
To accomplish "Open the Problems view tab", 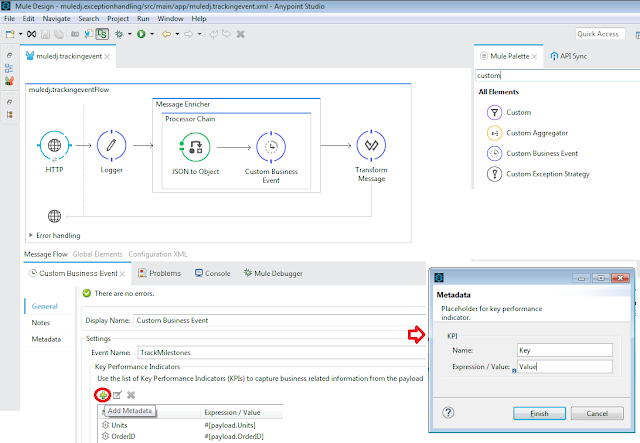I will pos(160,273).
